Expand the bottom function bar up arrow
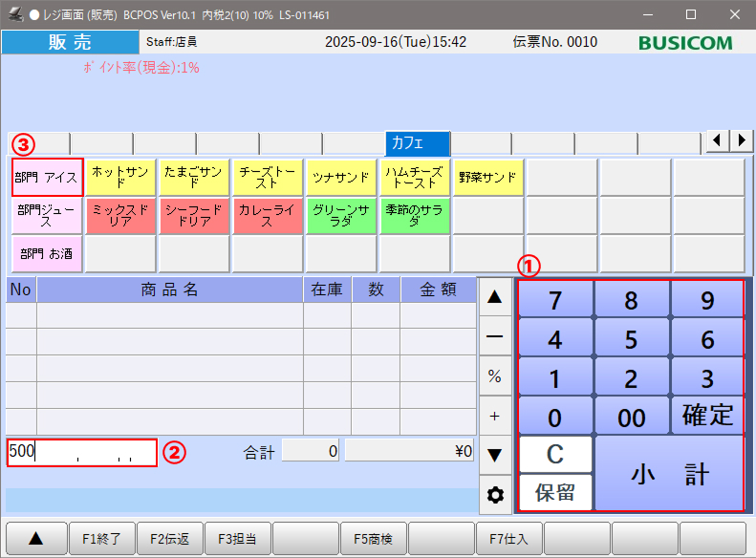This screenshot has height=558, width=756. coord(35,539)
